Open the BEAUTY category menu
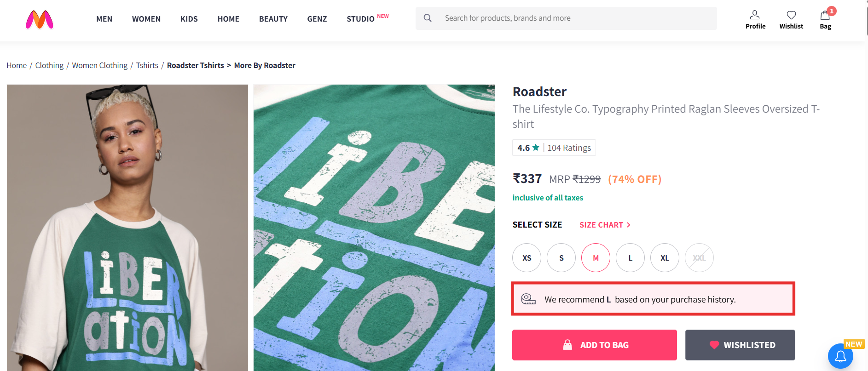The image size is (868, 371). 273,19
